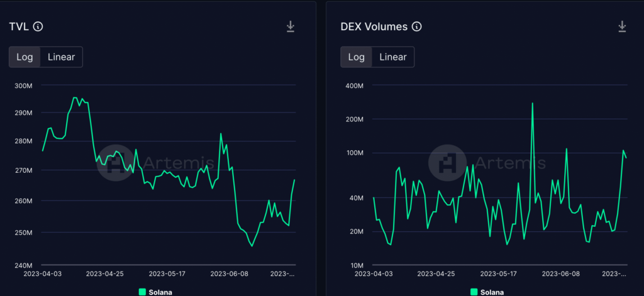The height and width of the screenshot is (296, 644).
Task: Download the DEX Volumes chart data
Action: pos(622,26)
